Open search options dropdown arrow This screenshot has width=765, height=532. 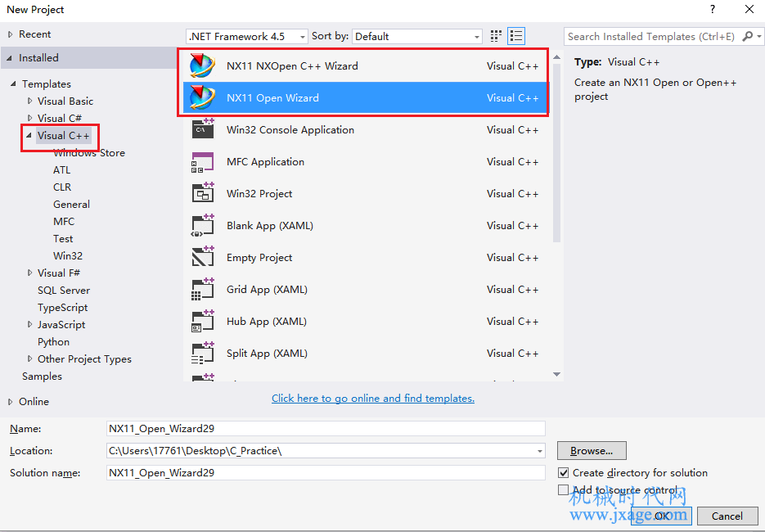pos(758,36)
